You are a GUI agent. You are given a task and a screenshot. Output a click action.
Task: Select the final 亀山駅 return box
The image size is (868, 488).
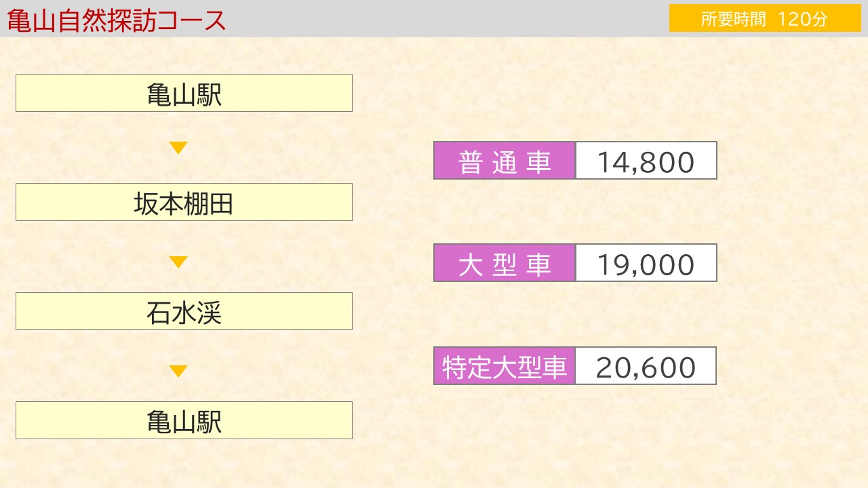coord(184,420)
